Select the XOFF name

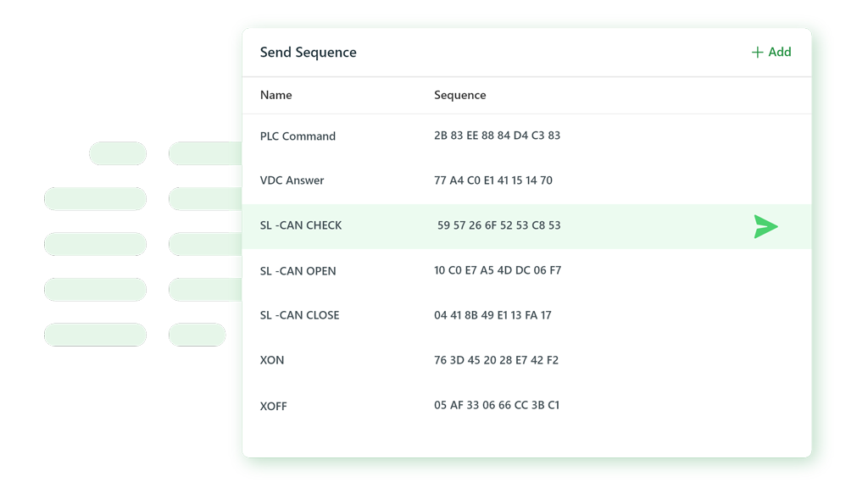click(274, 406)
